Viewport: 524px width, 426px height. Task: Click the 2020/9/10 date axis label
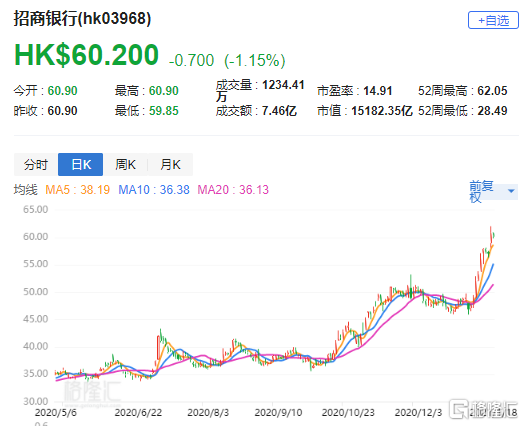pyautogui.click(x=278, y=413)
